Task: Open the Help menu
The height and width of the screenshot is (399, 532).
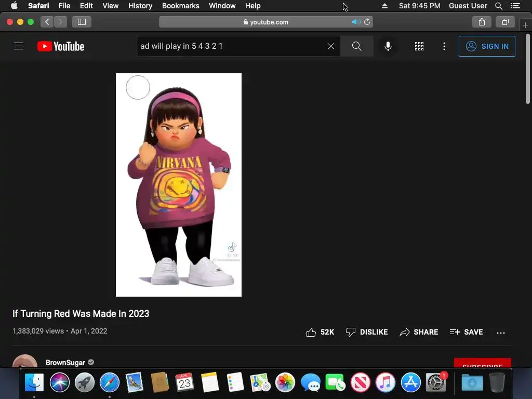Action: tap(253, 6)
